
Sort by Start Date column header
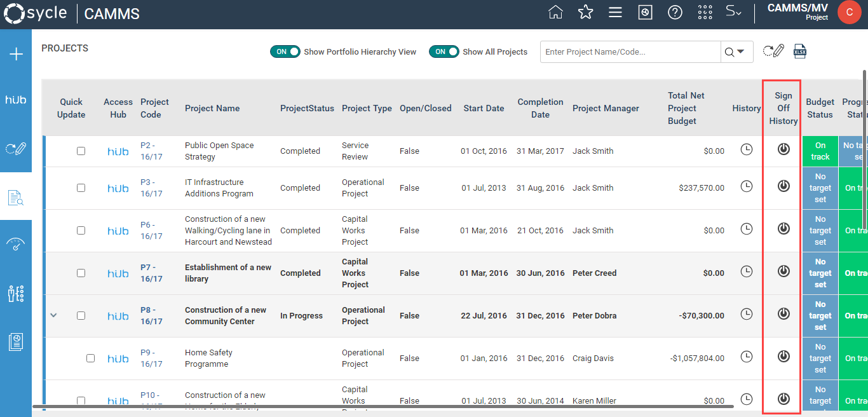pyautogui.click(x=484, y=108)
